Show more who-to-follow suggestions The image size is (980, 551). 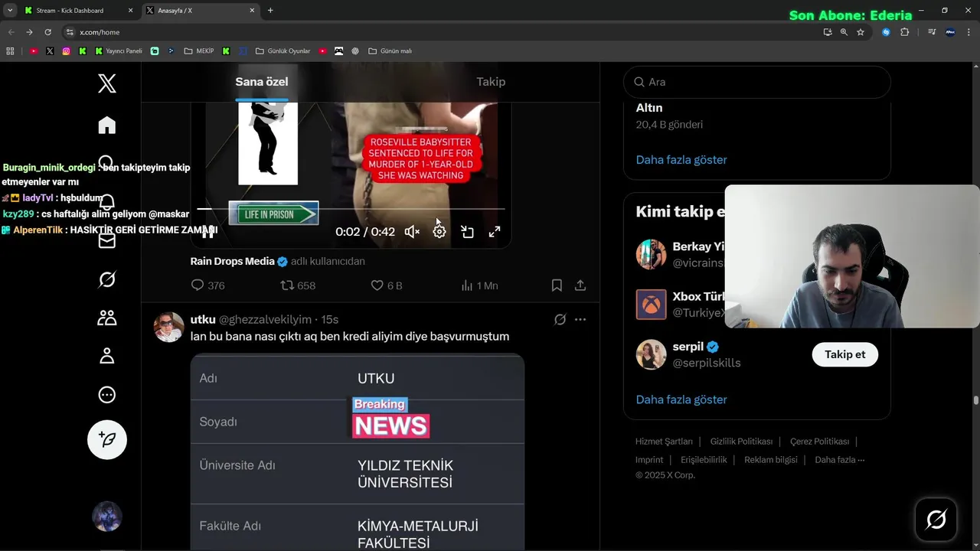pyautogui.click(x=681, y=399)
